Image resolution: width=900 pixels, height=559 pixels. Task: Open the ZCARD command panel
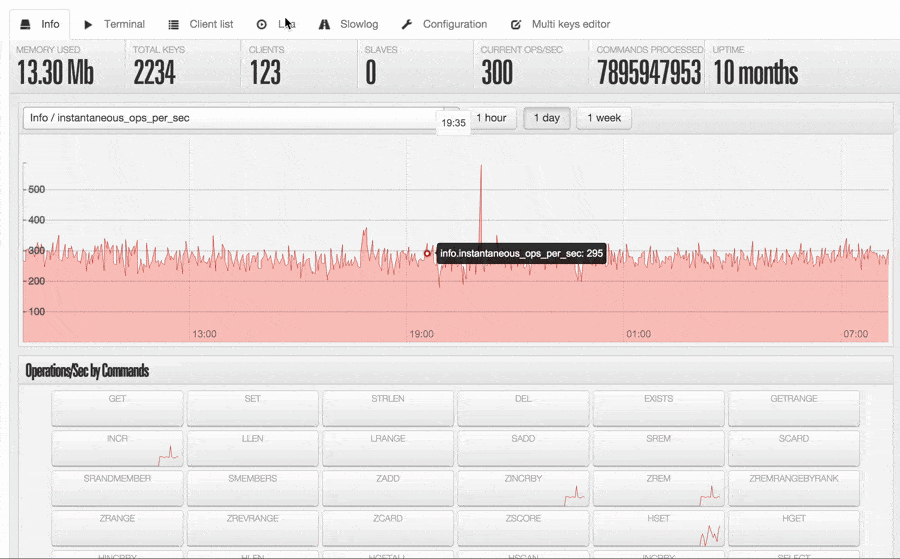[388, 528]
